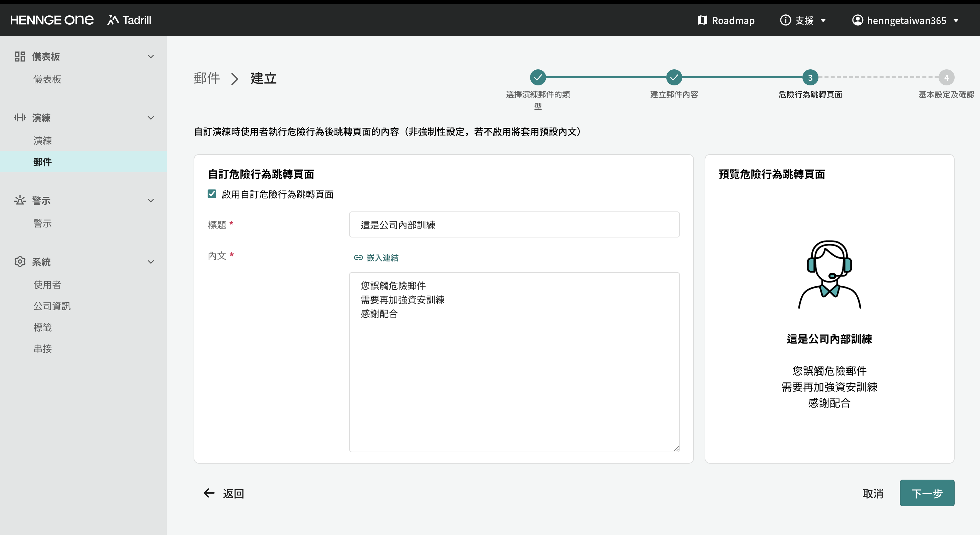Uncheck 啟用自訂危險行為跳轉頁面 checkbox

[212, 194]
